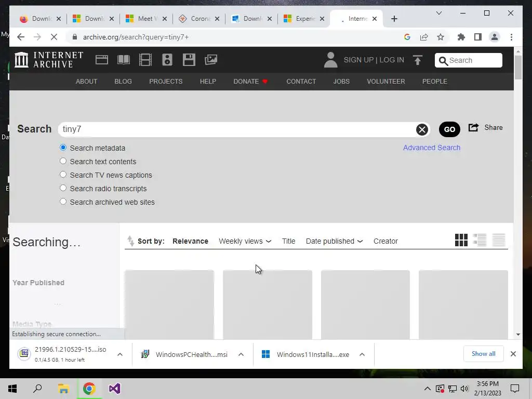Open the Advanced Search link

click(432, 148)
